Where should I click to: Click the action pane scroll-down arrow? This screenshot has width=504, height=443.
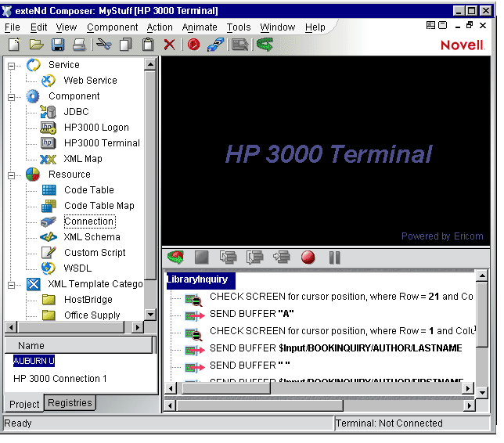482,392
